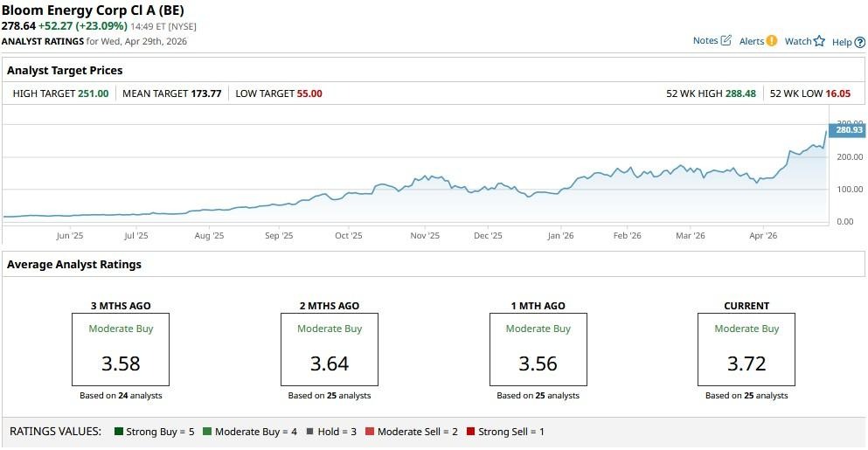This screenshot has width=868, height=450.
Task: Click the Moderate Buy green legend square
Action: 207,432
